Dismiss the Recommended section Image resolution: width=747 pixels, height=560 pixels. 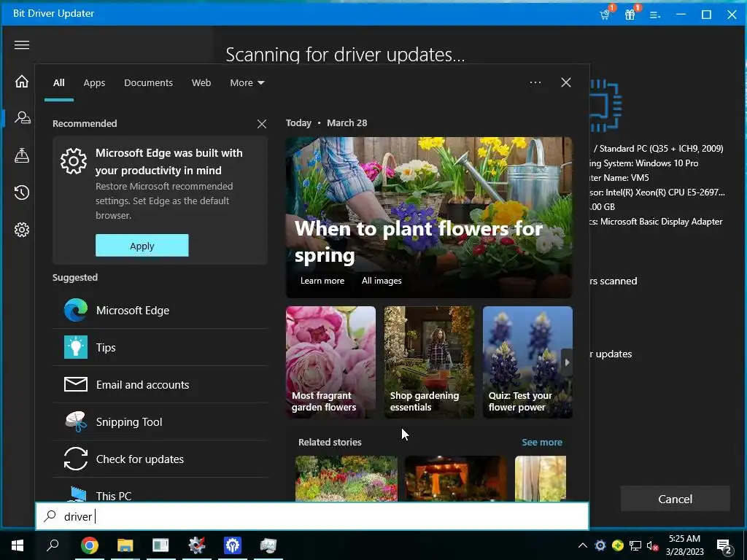tap(262, 124)
